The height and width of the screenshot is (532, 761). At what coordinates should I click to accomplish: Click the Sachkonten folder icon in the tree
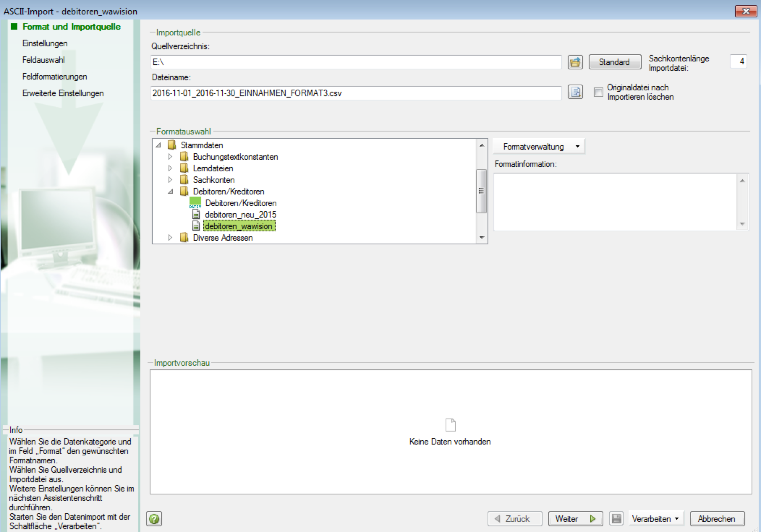click(184, 180)
